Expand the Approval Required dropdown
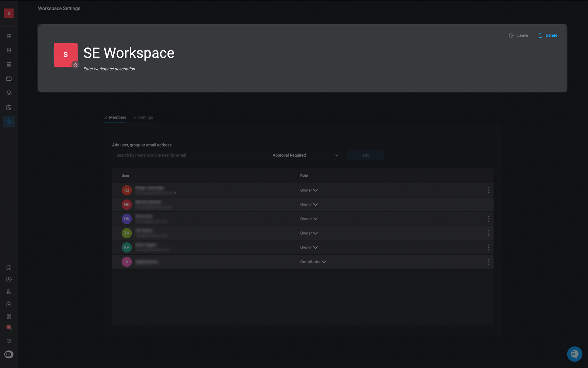The image size is (588, 368). 305,155
